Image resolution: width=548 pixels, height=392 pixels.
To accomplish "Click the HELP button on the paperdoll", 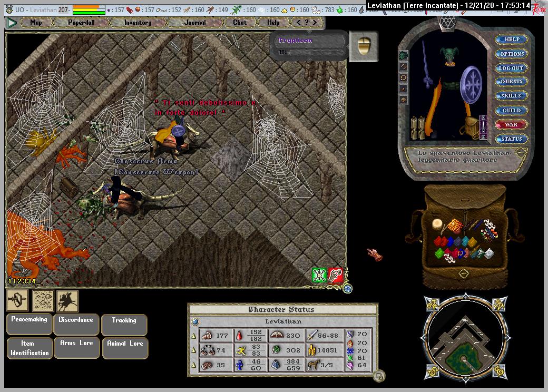I will [x=511, y=40].
